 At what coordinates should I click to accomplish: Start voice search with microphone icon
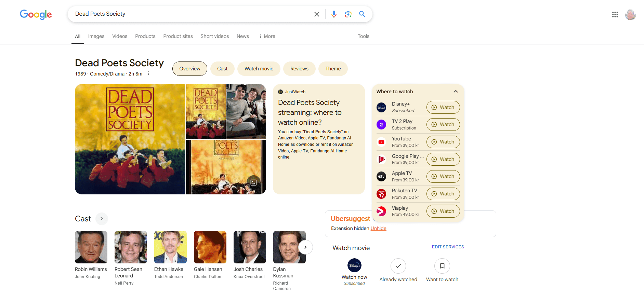pos(334,14)
